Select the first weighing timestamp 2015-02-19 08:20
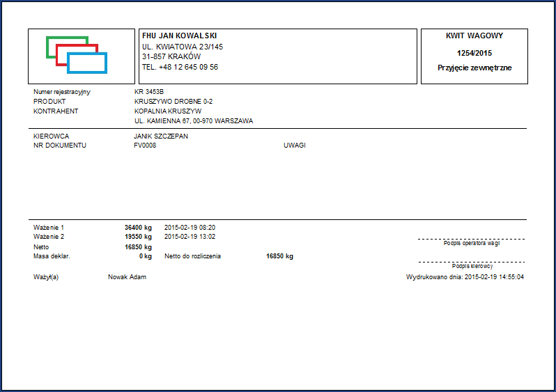This screenshot has height=392, width=556. tap(190, 228)
